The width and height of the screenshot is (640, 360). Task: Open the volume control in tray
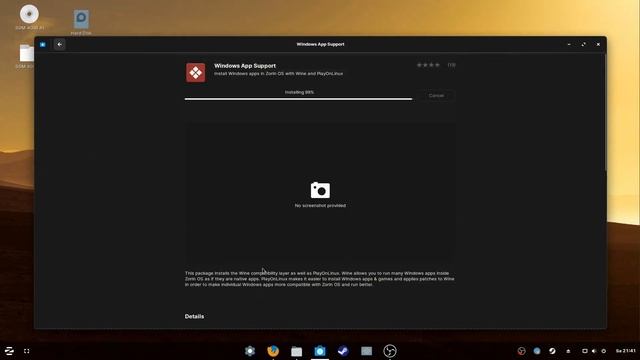click(x=594, y=351)
